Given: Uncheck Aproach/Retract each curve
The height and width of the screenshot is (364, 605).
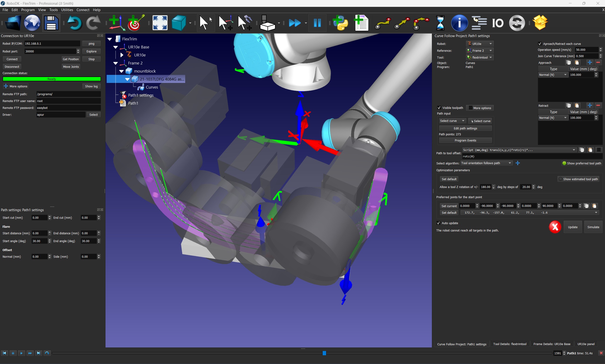Looking at the screenshot, I should [x=540, y=44].
